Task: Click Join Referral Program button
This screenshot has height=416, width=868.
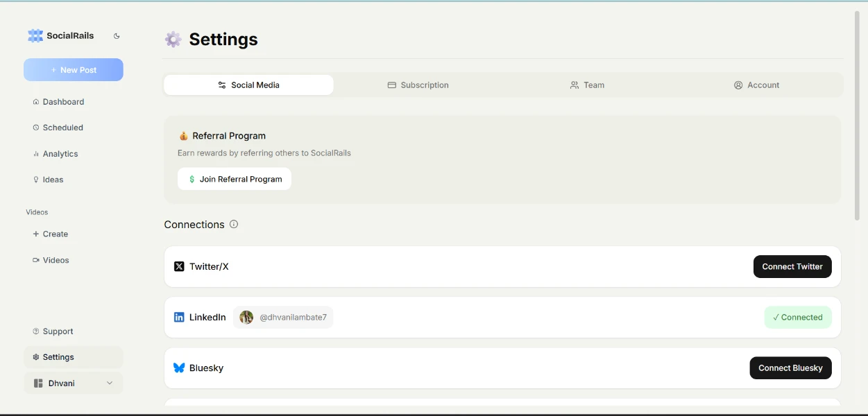Action: coord(235,179)
